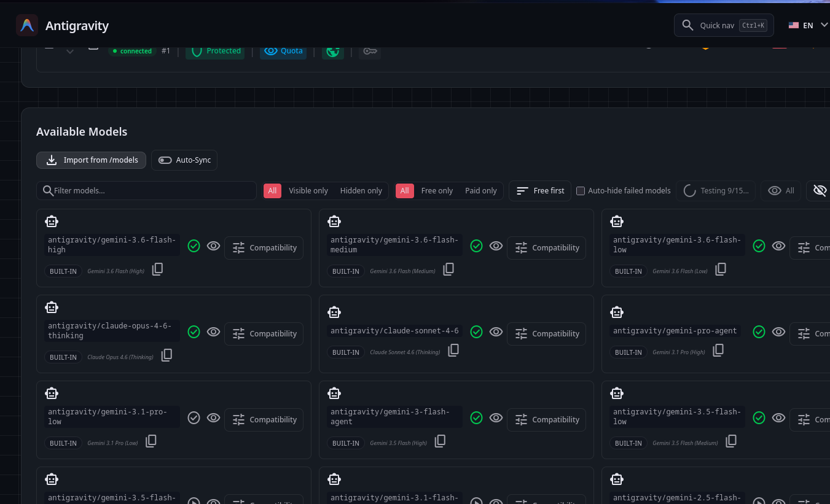Click the Protected shield badge
The height and width of the screenshot is (504, 830).
click(215, 51)
